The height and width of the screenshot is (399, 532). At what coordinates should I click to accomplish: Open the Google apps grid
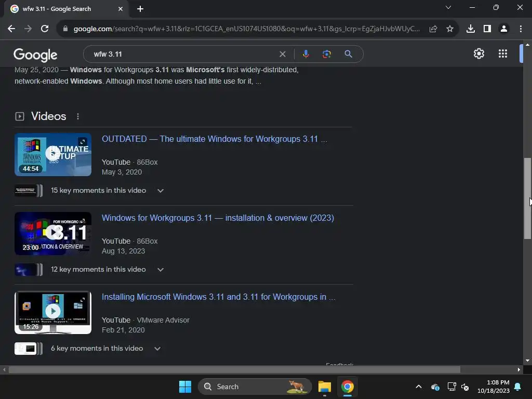coord(503,54)
